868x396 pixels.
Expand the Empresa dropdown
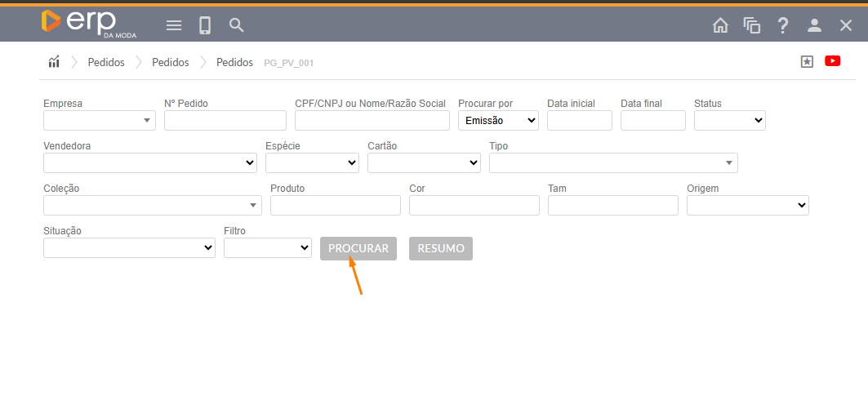point(99,121)
